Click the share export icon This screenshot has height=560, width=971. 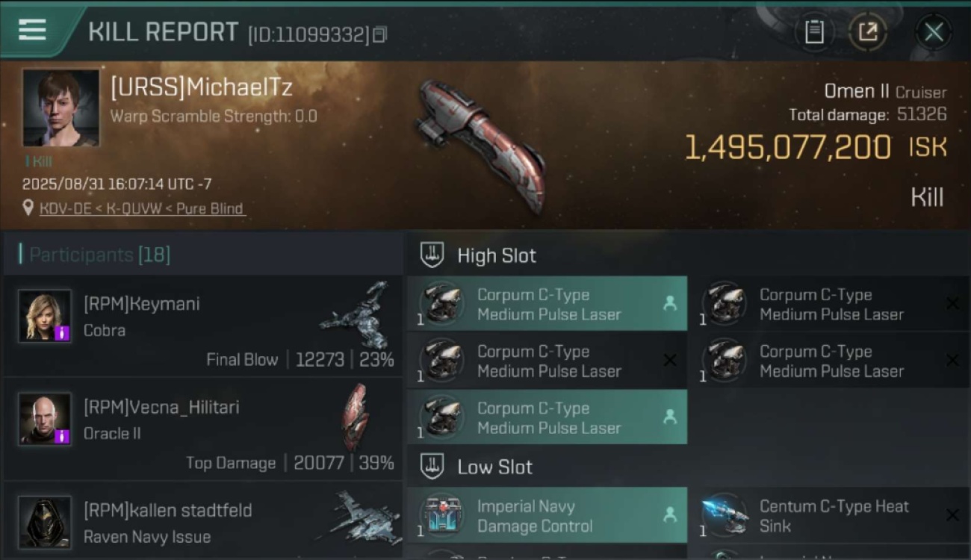coord(868,32)
